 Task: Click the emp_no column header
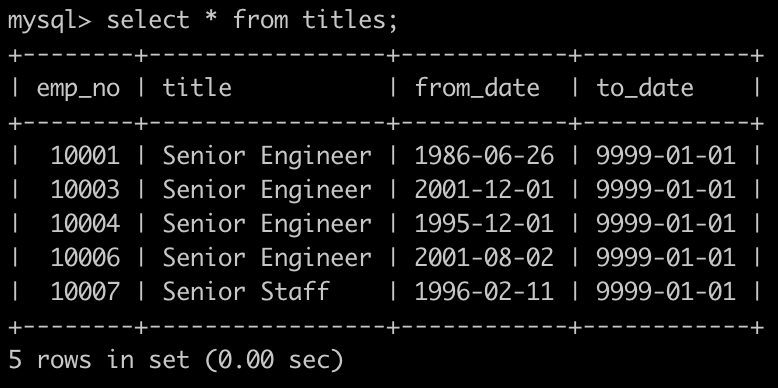point(78,89)
